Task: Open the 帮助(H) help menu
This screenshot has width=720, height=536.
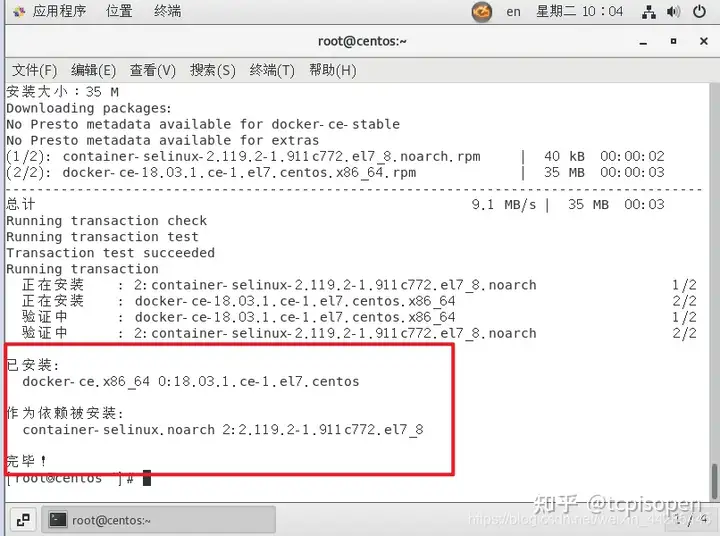Action: [332, 70]
